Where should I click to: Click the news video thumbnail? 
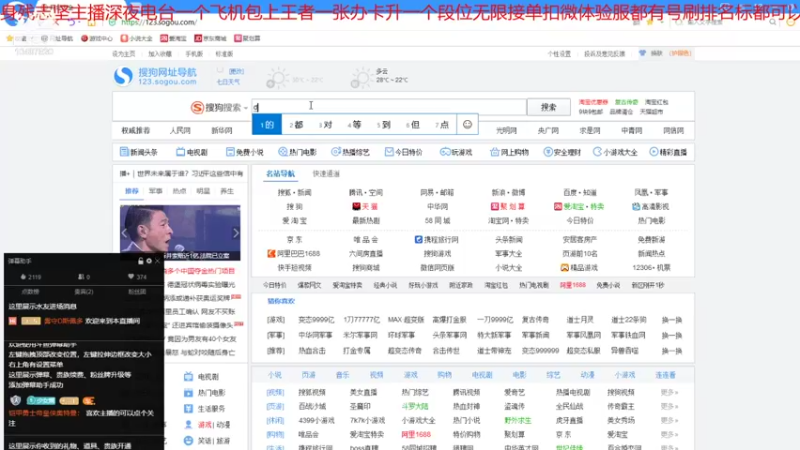click(x=180, y=232)
